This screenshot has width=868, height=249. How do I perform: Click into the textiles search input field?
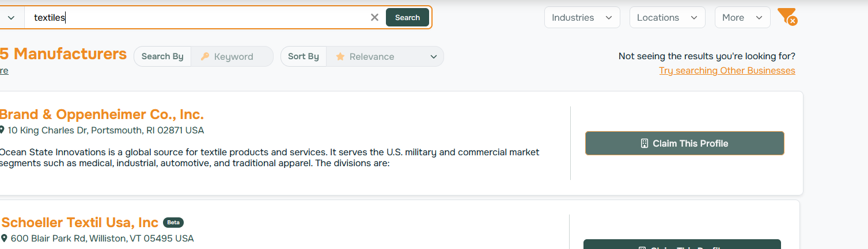pyautogui.click(x=196, y=18)
